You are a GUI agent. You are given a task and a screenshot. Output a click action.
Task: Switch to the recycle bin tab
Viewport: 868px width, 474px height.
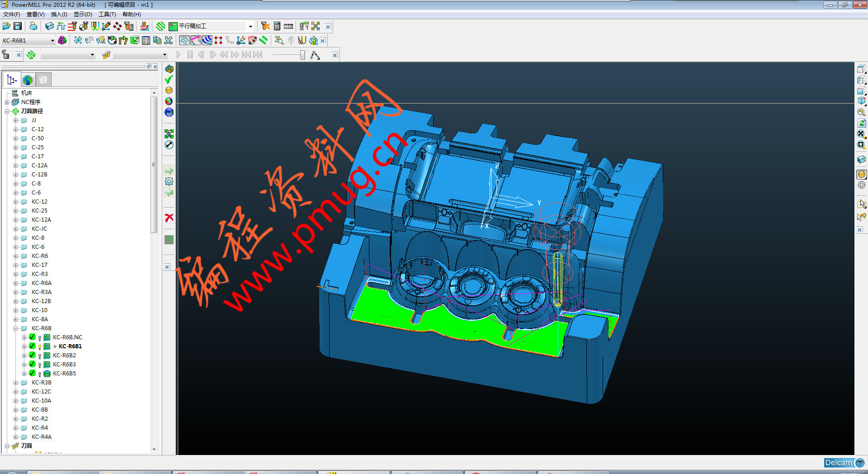click(43, 80)
